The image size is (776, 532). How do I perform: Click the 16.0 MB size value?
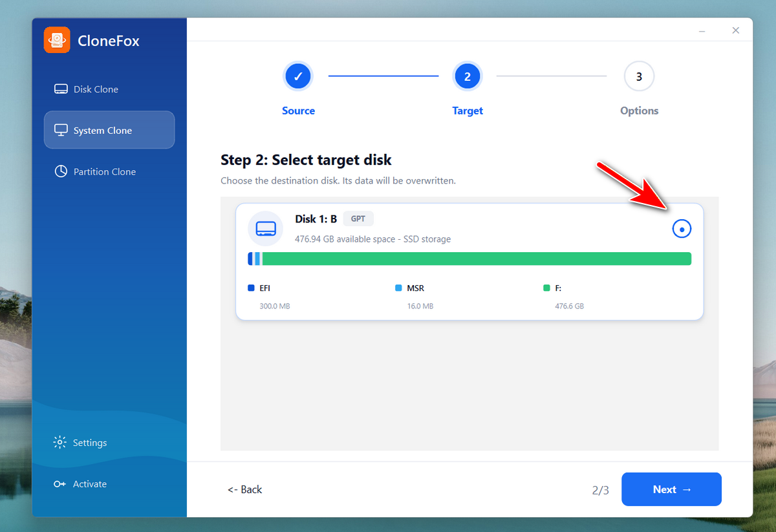pyautogui.click(x=420, y=306)
